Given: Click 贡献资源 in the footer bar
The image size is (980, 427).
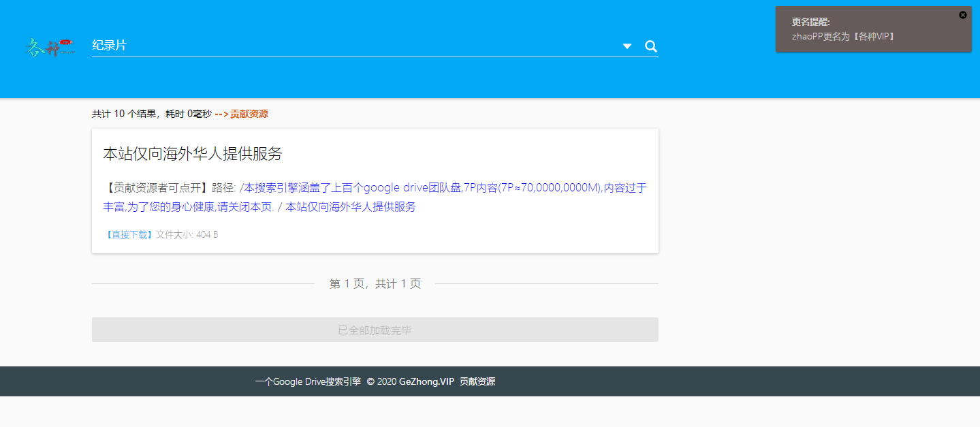Looking at the screenshot, I should pos(475,381).
